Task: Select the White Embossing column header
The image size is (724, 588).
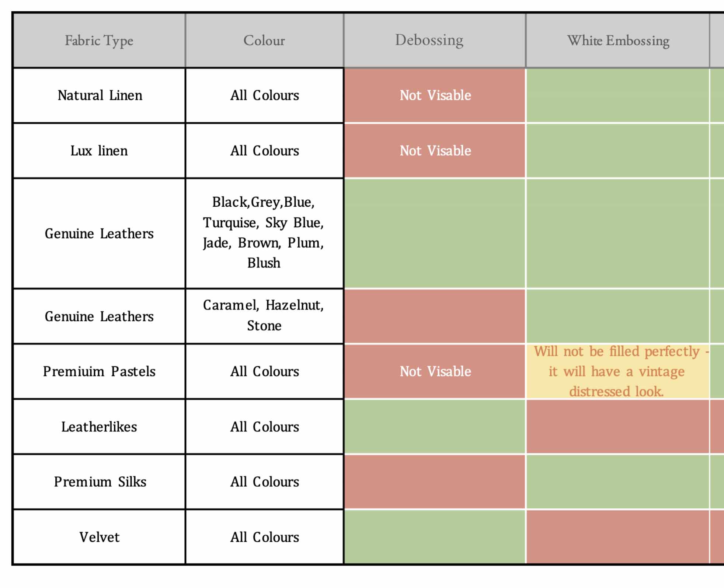Action: 618,41
